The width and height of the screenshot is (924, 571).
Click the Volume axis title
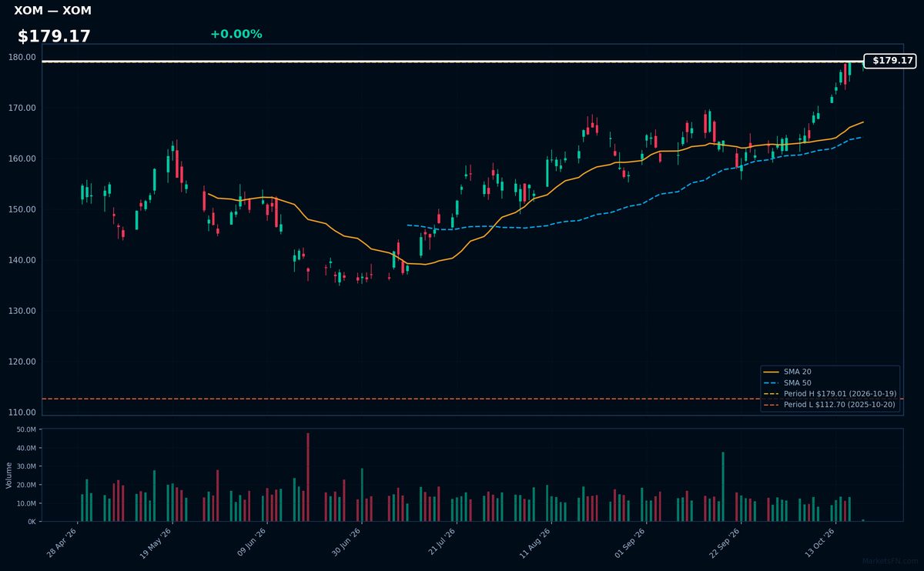(x=9, y=475)
